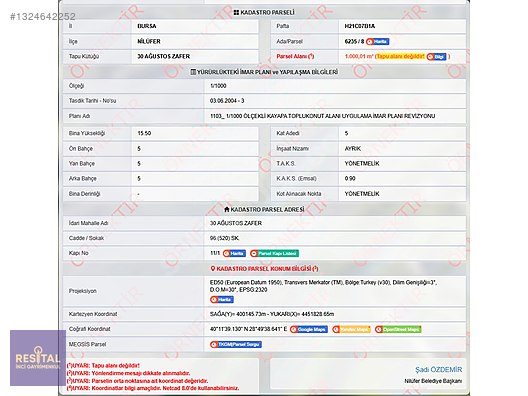528x396 pixels.
Task: Click the yellow 'Tapu alanı değildir!' warning
Action: click(400, 56)
